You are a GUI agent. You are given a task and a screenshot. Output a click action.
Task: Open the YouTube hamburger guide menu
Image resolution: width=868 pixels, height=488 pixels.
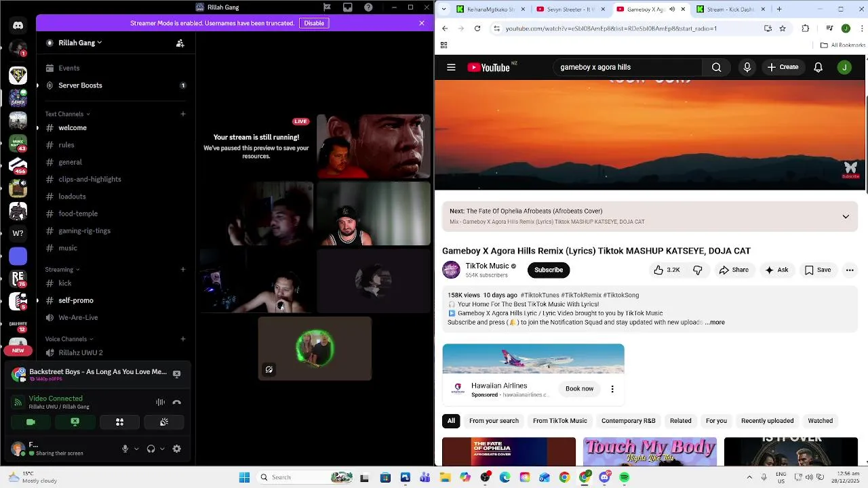(x=451, y=67)
